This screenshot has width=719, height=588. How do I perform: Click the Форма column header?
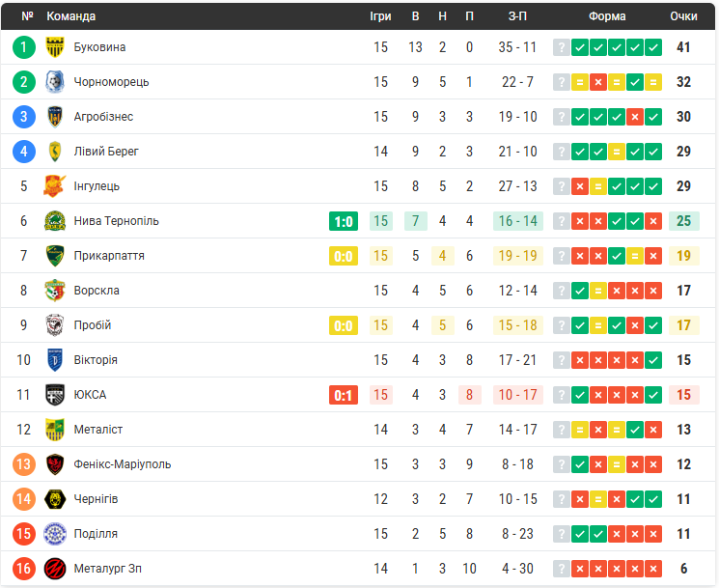(607, 16)
